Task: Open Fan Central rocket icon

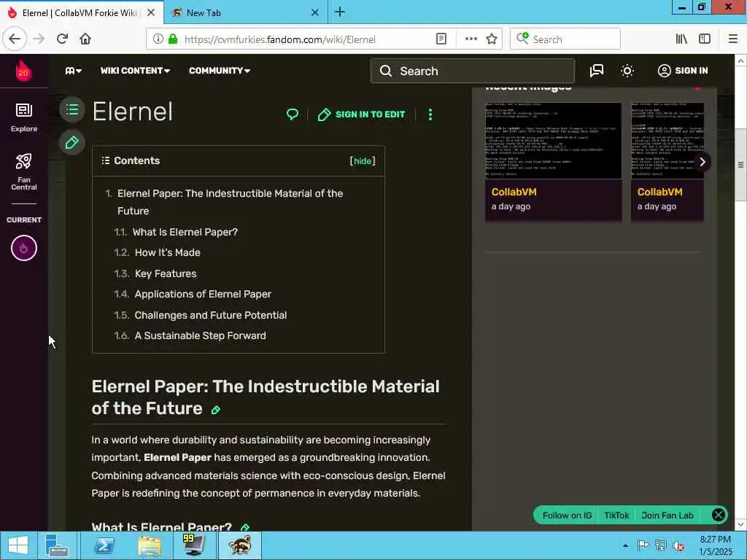Action: click(24, 171)
